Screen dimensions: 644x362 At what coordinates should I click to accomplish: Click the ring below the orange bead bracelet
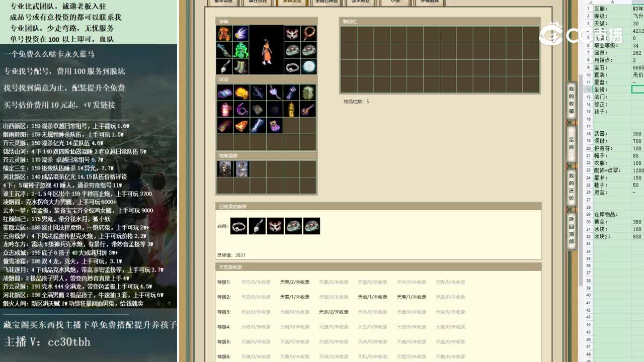[309, 50]
